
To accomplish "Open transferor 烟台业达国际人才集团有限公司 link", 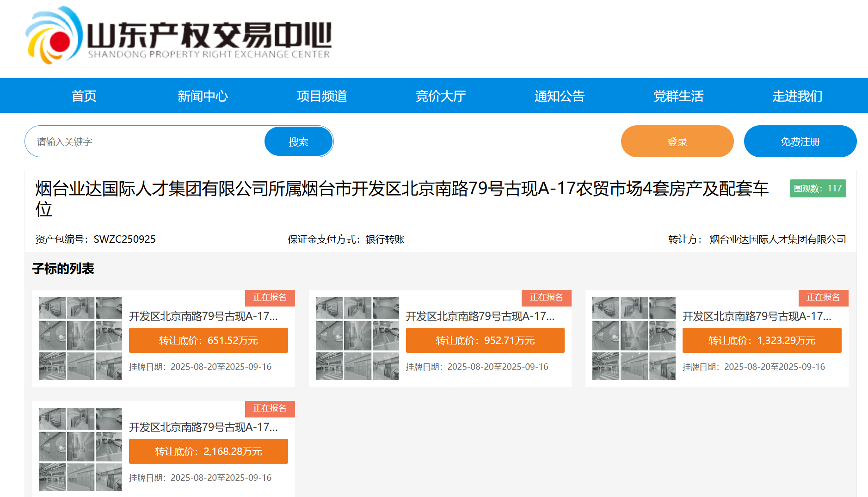I will pyautogui.click(x=778, y=239).
